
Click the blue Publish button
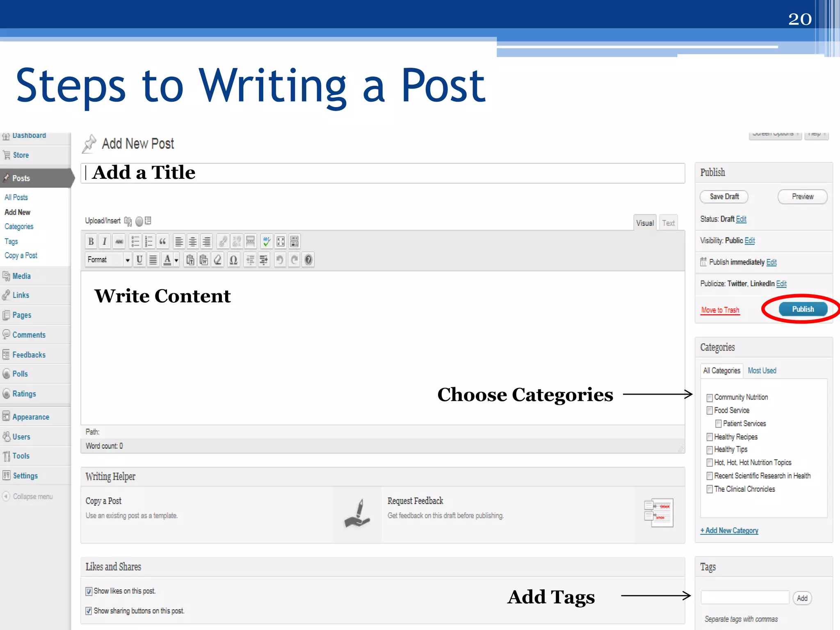tap(803, 309)
